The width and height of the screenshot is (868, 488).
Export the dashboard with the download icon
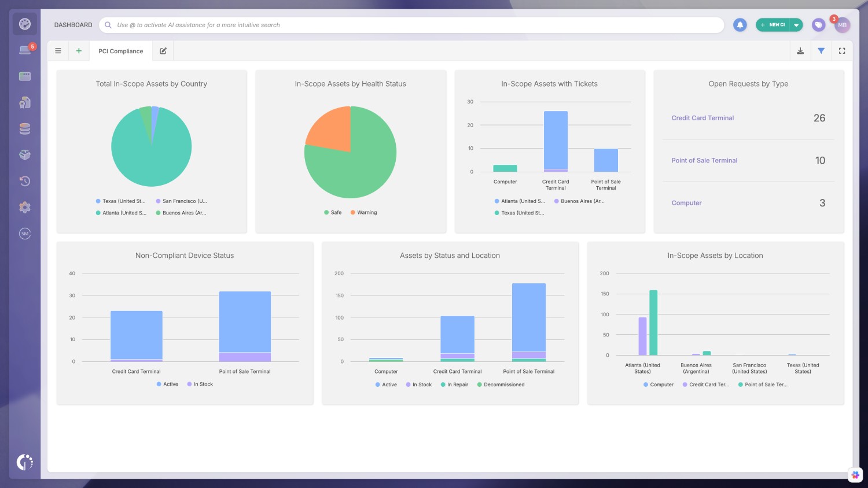pos(800,50)
